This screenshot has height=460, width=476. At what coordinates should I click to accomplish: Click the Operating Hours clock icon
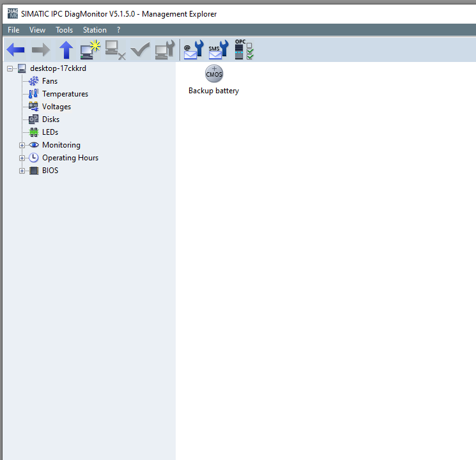pyautogui.click(x=34, y=158)
